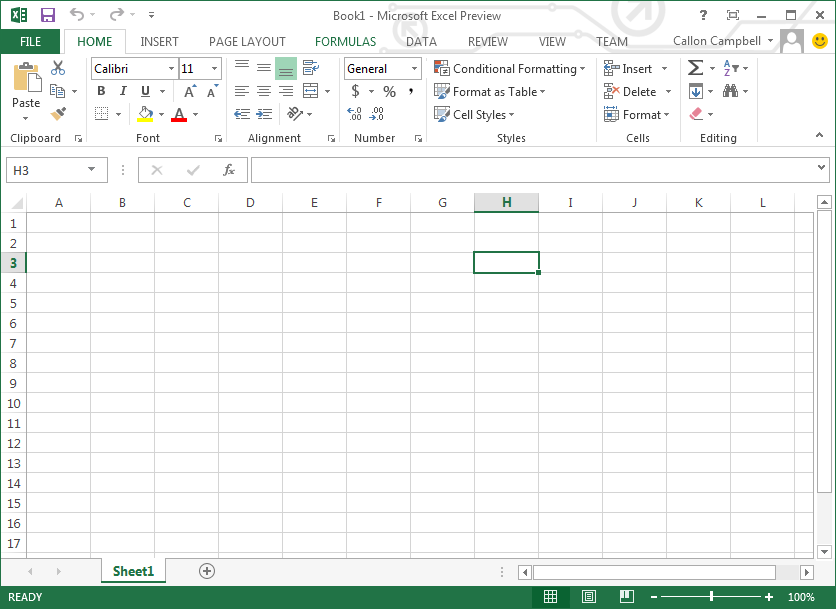Screen dimensions: 836x609
Task: Switch to the PAGE LAYOUT tab
Action: (247, 42)
